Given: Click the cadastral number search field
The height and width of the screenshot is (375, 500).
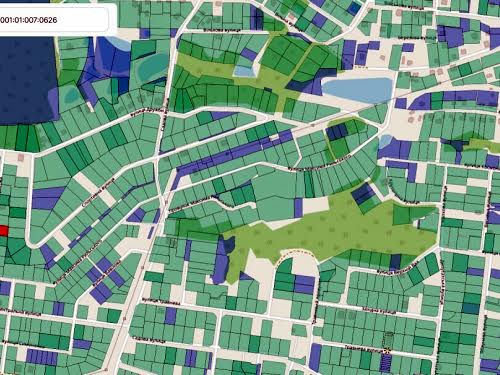Looking at the screenshot, I should coord(55,20).
